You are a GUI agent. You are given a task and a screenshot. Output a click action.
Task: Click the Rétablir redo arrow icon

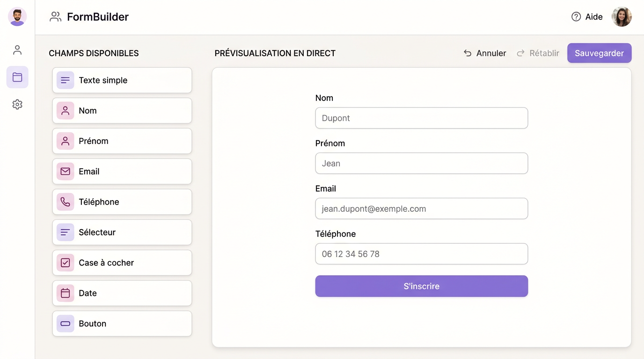coord(520,53)
